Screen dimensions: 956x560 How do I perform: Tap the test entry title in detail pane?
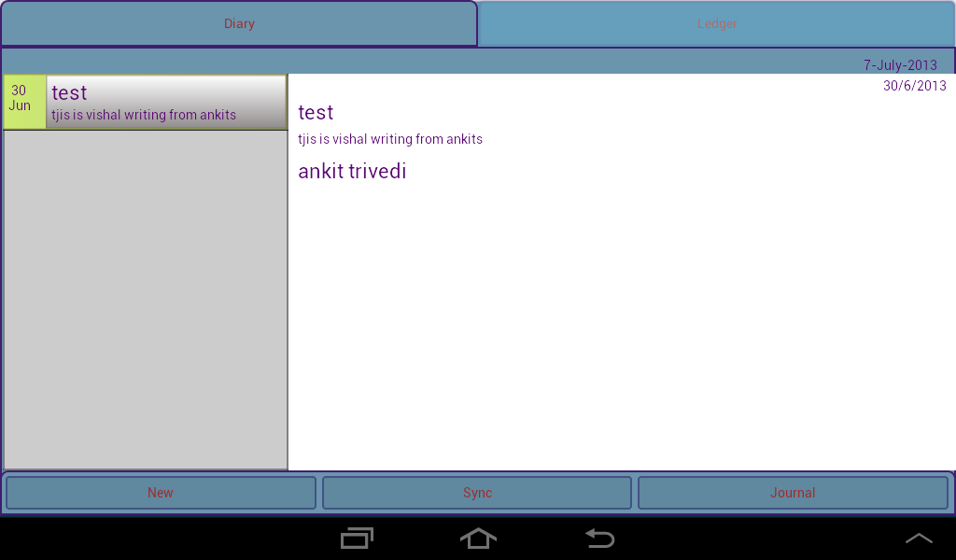[x=315, y=112]
